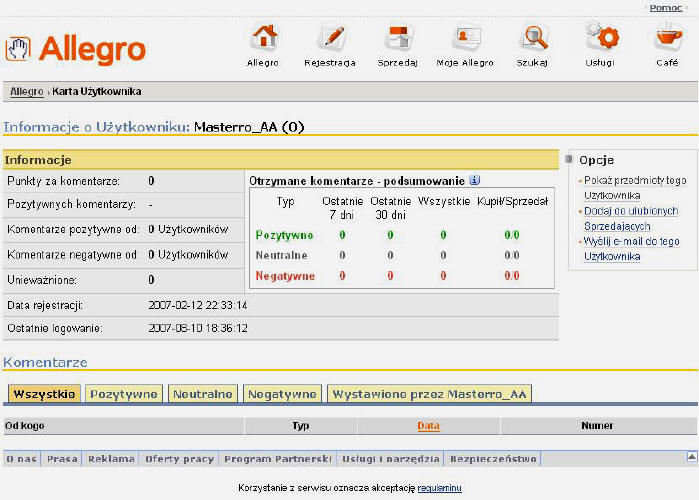This screenshot has height=500, width=699.
Task: Open Program Partnerski footer item
Action: click(x=278, y=459)
